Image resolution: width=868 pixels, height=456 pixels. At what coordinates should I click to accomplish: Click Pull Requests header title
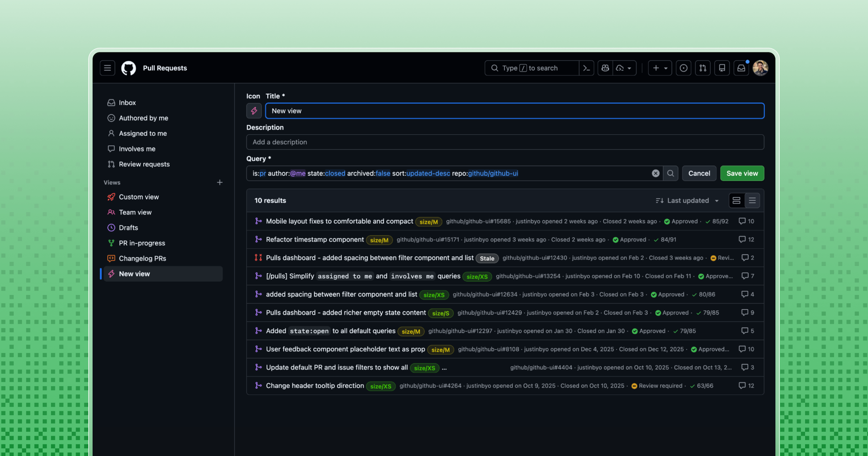tap(165, 68)
